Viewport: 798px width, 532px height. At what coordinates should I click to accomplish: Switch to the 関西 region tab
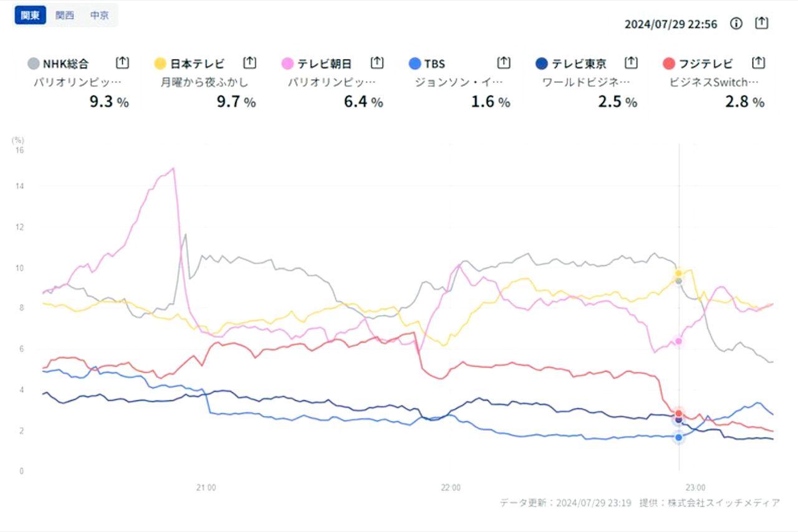pos(64,15)
